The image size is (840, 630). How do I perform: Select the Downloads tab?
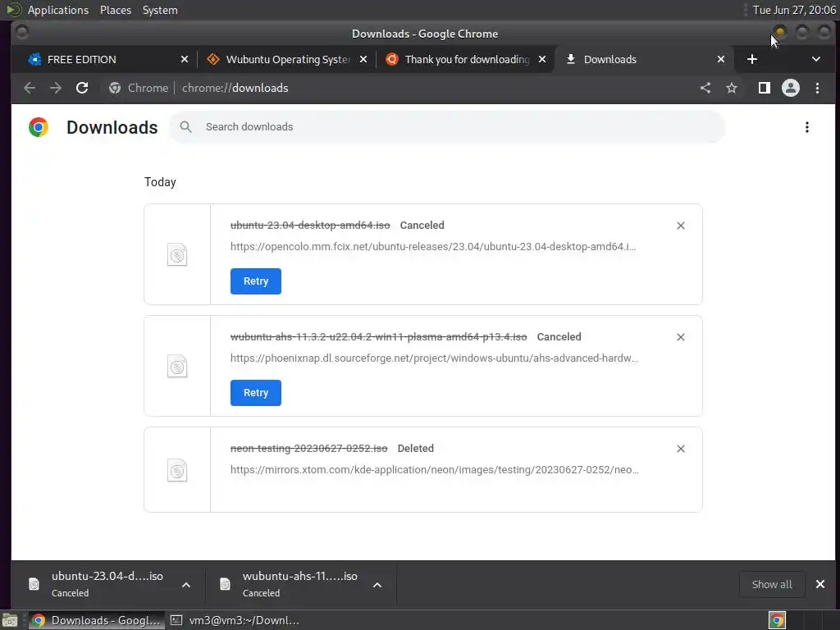coord(643,59)
